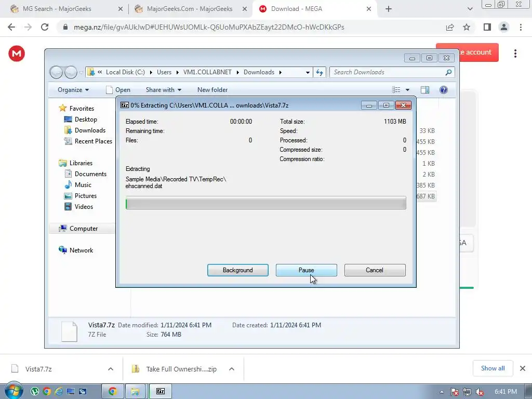The width and height of the screenshot is (532, 399).
Task: Open the Vista7.7z download item menu chevron
Action: point(111,369)
